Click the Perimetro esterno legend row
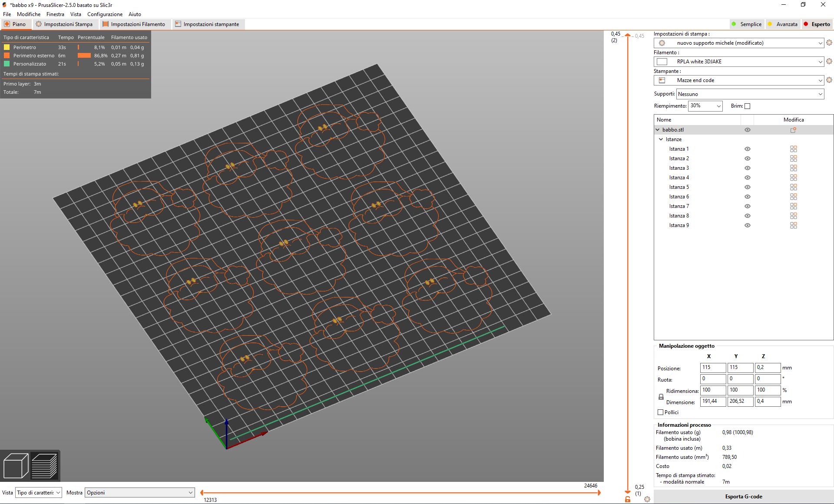834x504 pixels. [x=76, y=56]
